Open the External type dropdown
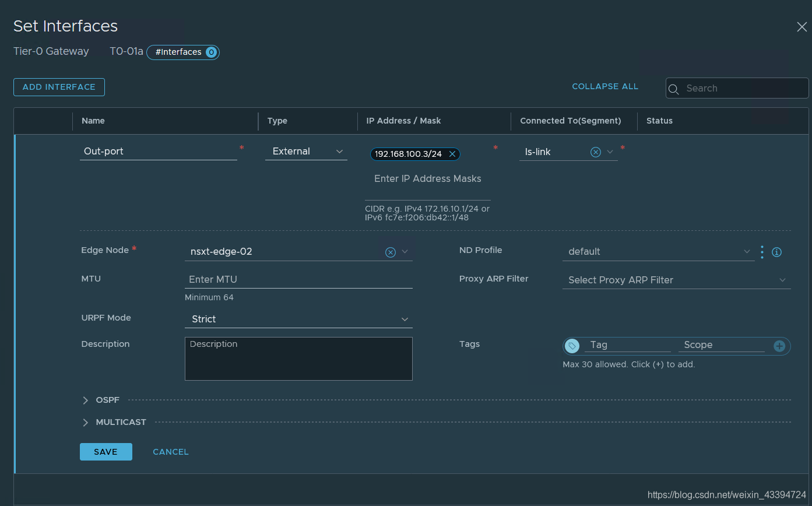Screen dimensions: 812x506 coord(306,151)
